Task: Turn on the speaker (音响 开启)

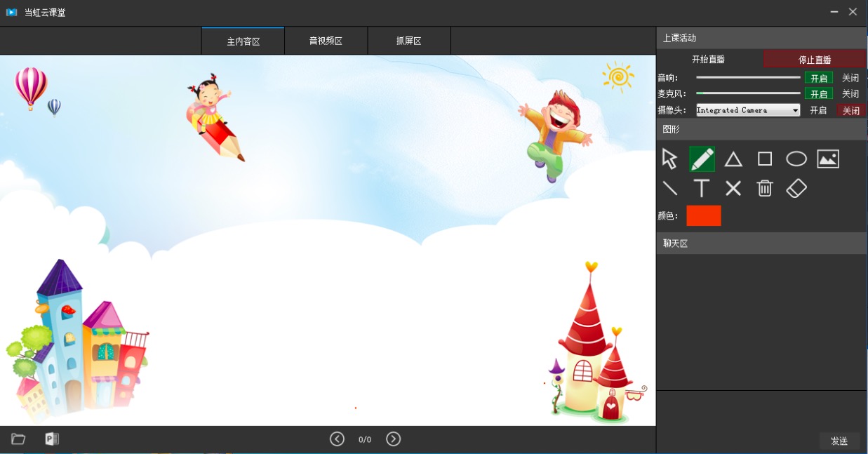Action: click(819, 78)
